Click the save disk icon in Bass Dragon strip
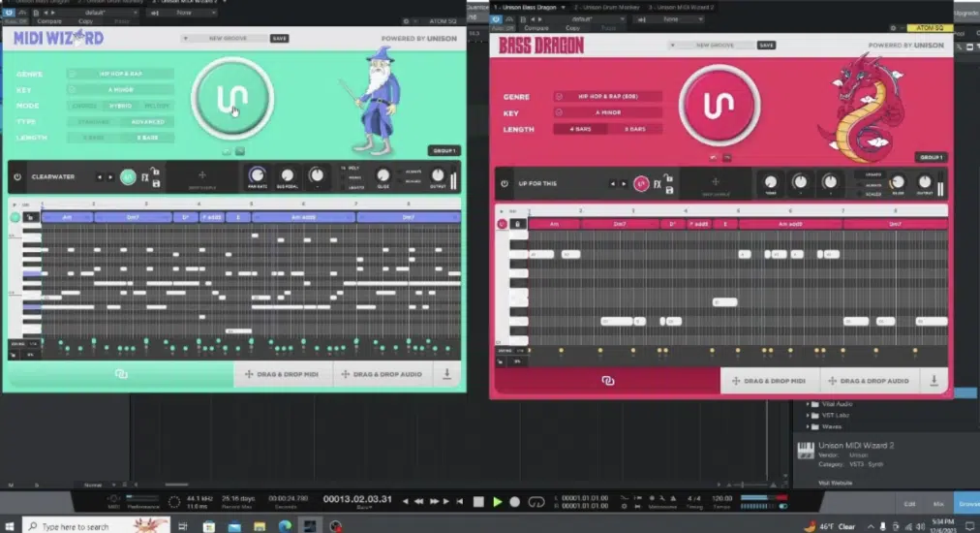Viewport: 980px width, 533px height. [669, 190]
